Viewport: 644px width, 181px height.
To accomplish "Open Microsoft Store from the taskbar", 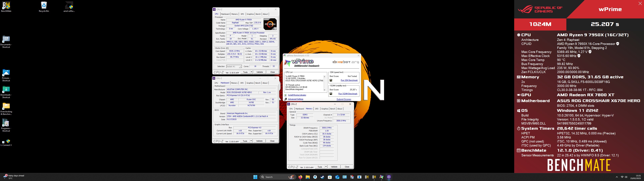I will tap(330, 177).
